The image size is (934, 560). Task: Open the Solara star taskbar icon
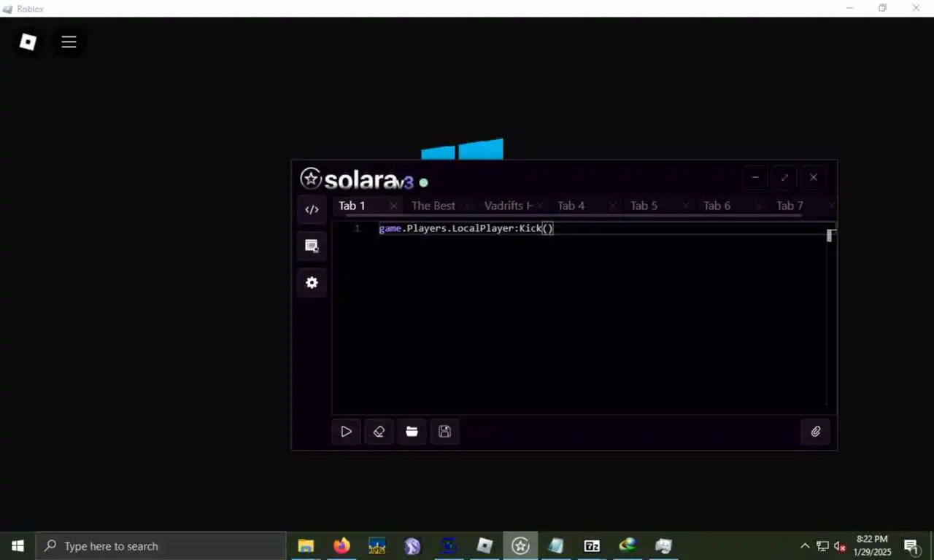coord(520,545)
